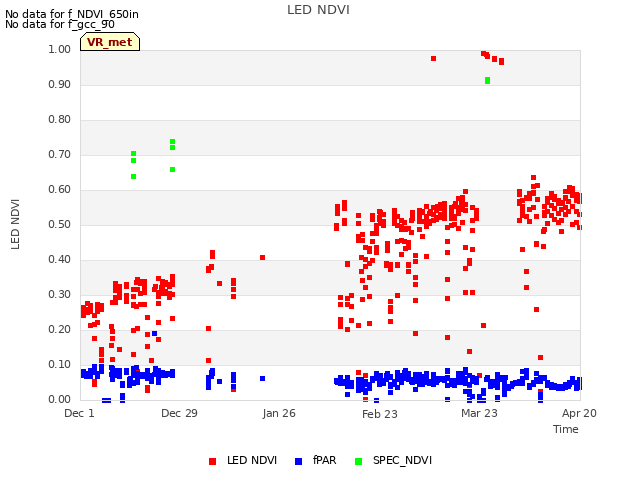Click the 0.50 y-axis tick label
The width and height of the screenshot is (640, 480).
(59, 224)
